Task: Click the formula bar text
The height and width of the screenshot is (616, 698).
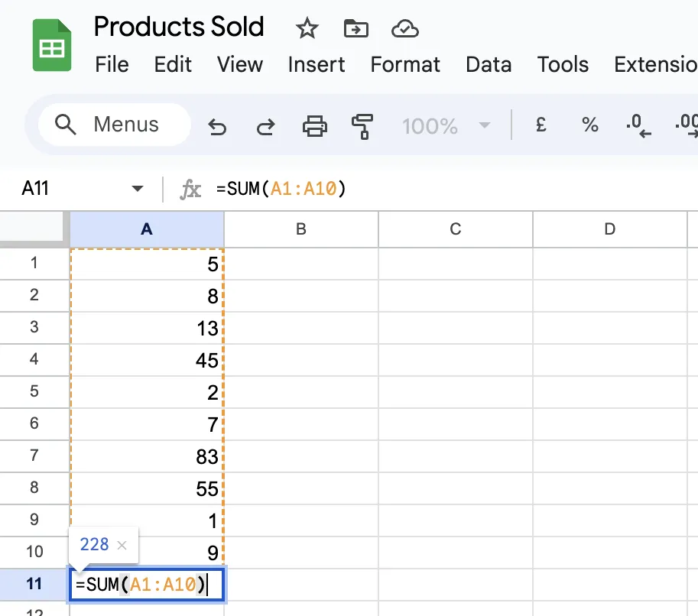Action: pyautogui.click(x=281, y=190)
